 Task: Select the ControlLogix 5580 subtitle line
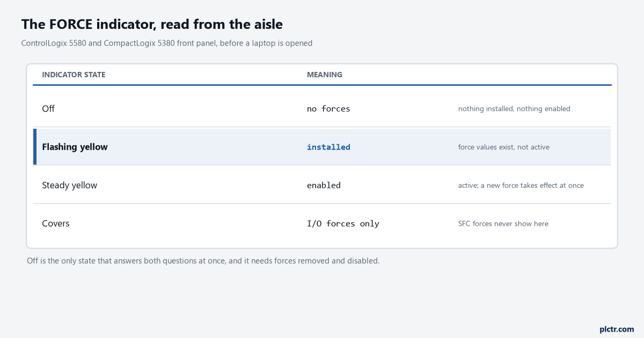pyautogui.click(x=167, y=43)
